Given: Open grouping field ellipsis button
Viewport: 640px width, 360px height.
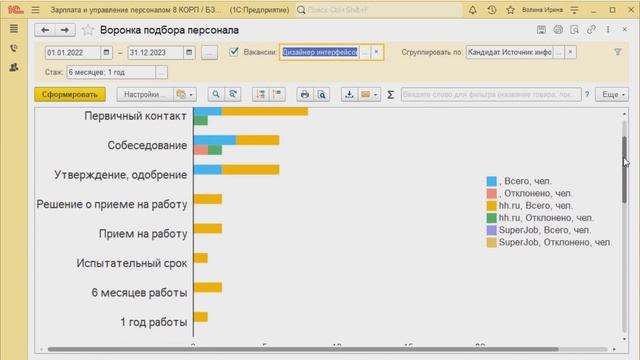Looking at the screenshot, I should [559, 52].
